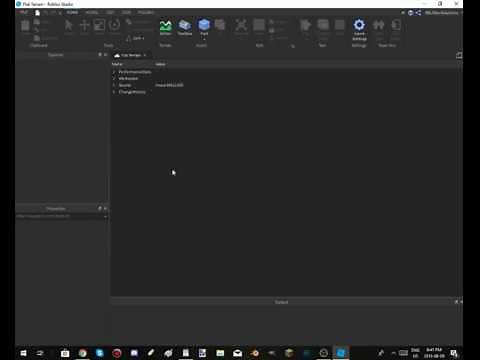This screenshot has height=360, width=480.
Task: Pin the Explorer panel
Action: click(x=100, y=55)
